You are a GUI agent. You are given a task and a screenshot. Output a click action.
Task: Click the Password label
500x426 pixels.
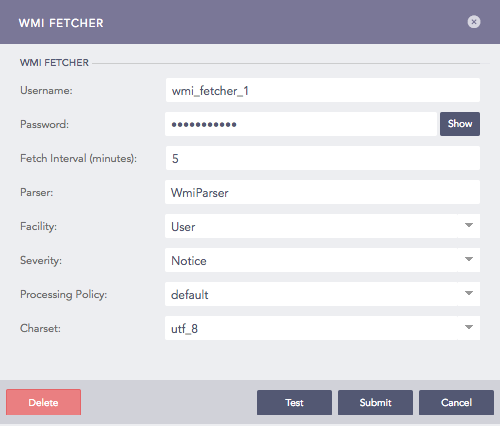(44, 124)
